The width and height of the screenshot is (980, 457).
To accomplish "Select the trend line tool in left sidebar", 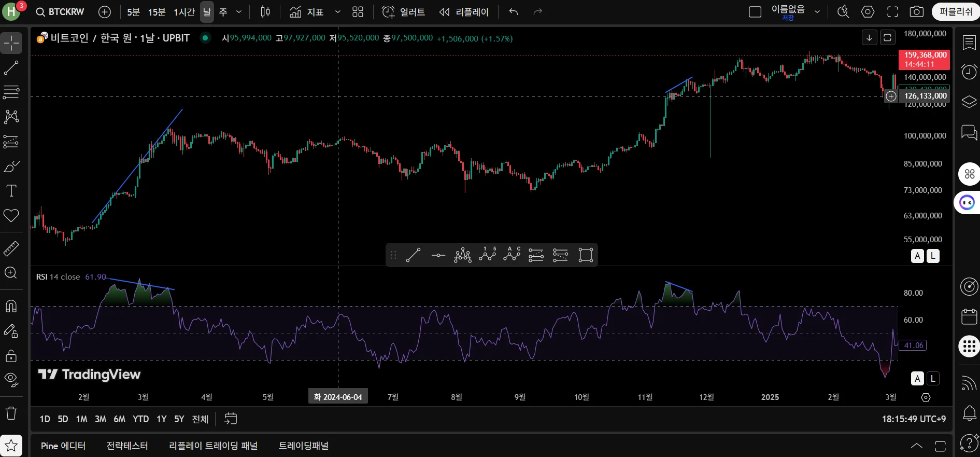I will (x=11, y=67).
